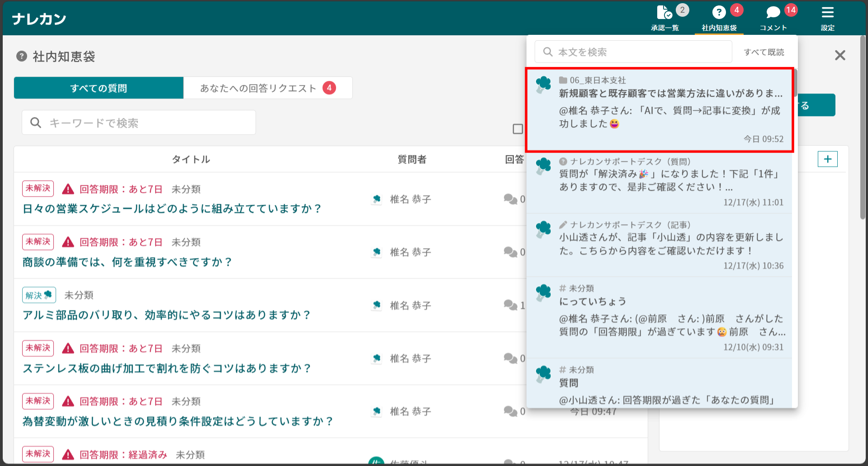Click the folder icon on 06_東日本支社 notification
This screenshot has width=868, height=466.
click(x=562, y=80)
